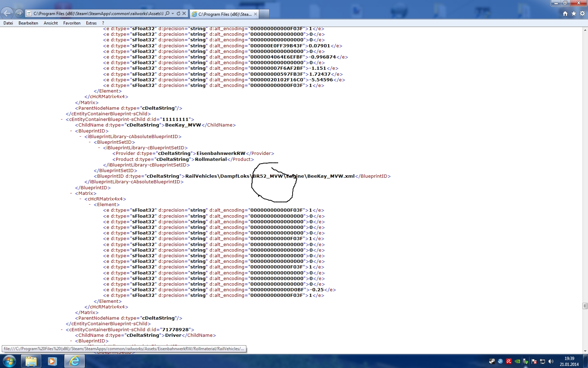Screen dimensions: 588x368
Task: Collapse the BlueprintSetID node
Action: [90, 142]
